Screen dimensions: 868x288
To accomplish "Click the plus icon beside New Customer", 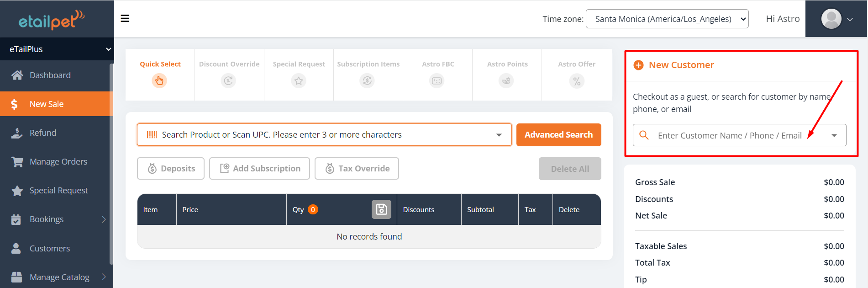I will (638, 65).
